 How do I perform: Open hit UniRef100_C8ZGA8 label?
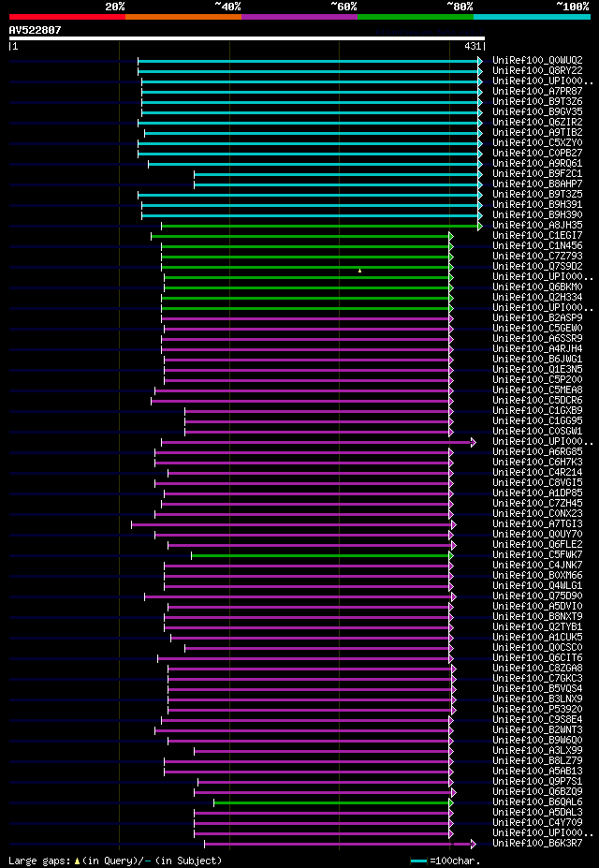coord(537,670)
